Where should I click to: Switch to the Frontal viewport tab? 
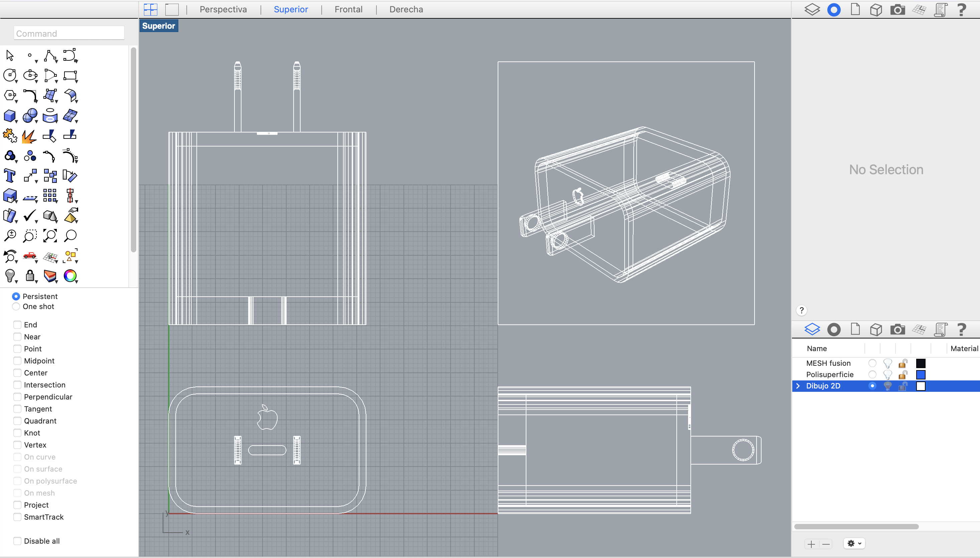(348, 9)
